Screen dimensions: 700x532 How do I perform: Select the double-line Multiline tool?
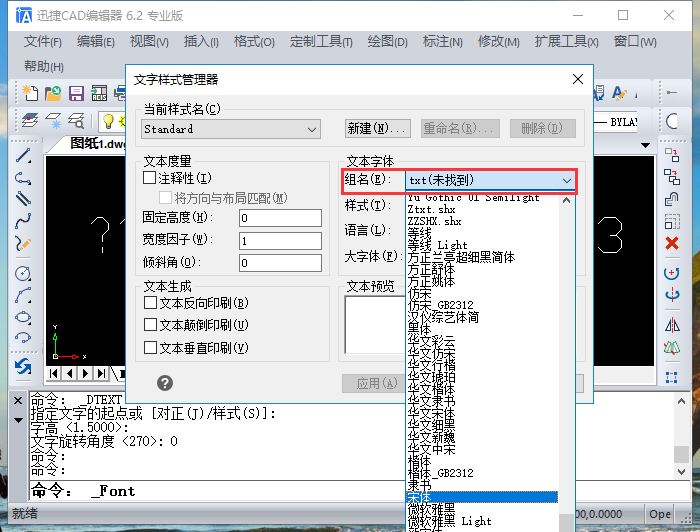pos(23,199)
